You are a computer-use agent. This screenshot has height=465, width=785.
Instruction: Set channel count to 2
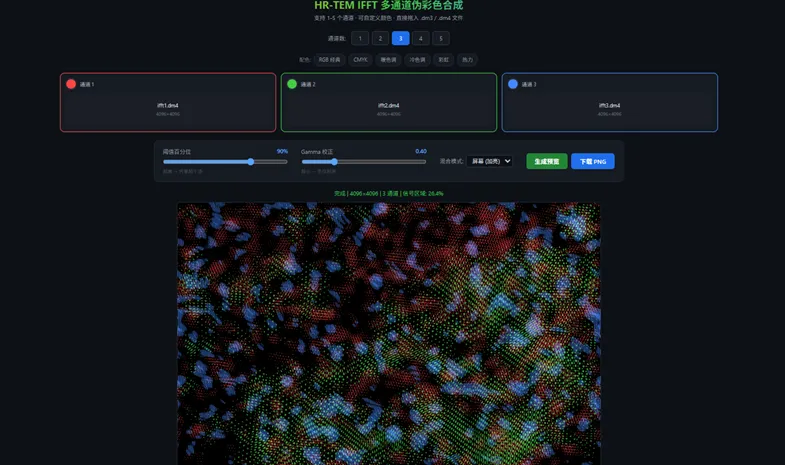[380, 39]
